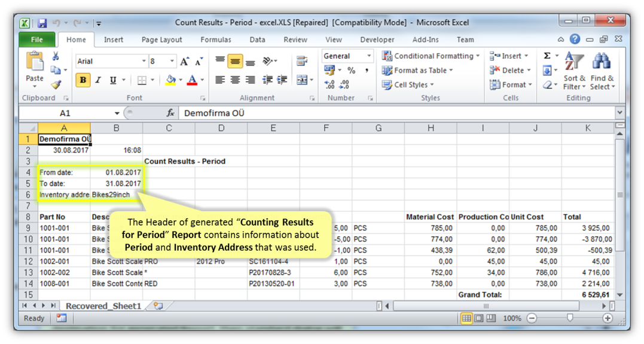The image size is (644, 344).
Task: Click the Orientation text angle icon
Action: [x=268, y=61]
